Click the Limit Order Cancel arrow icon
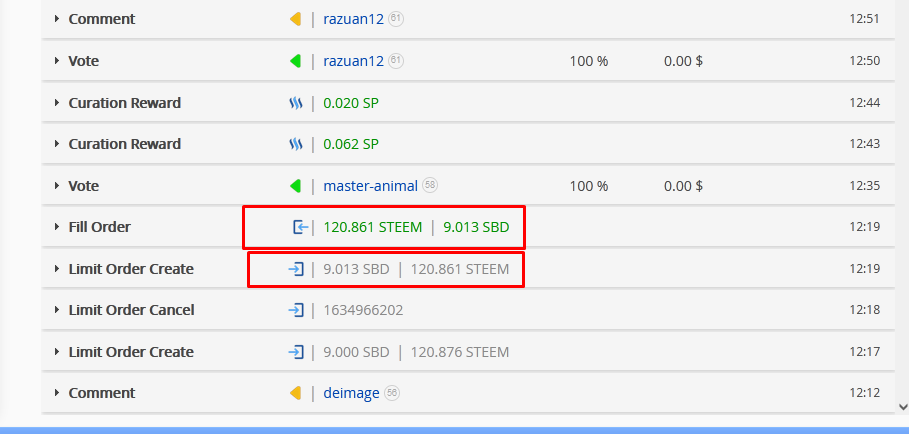The height and width of the screenshot is (434, 909). pyautogui.click(x=296, y=310)
